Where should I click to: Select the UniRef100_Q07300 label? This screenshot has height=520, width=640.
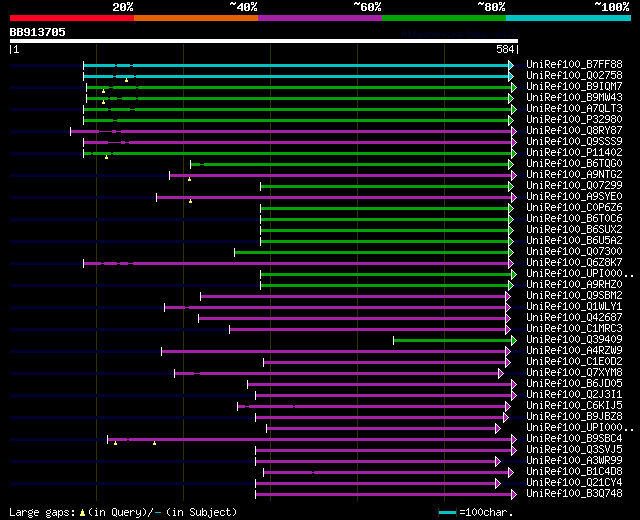click(574, 252)
